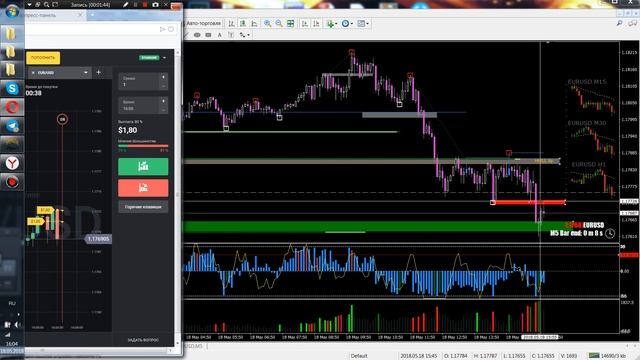The width and height of the screenshot is (640, 360).
Task: Open Telegram from the taskbar
Action: pos(12,126)
